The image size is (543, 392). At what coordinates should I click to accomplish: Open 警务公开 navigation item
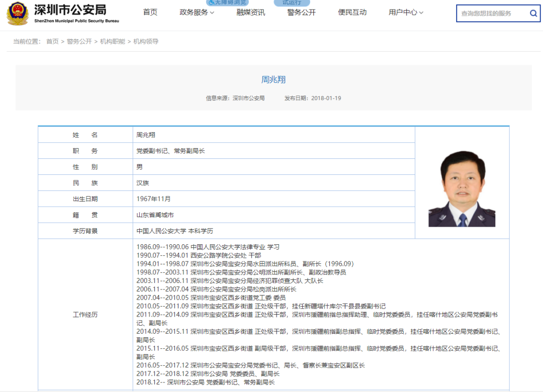pyautogui.click(x=302, y=13)
